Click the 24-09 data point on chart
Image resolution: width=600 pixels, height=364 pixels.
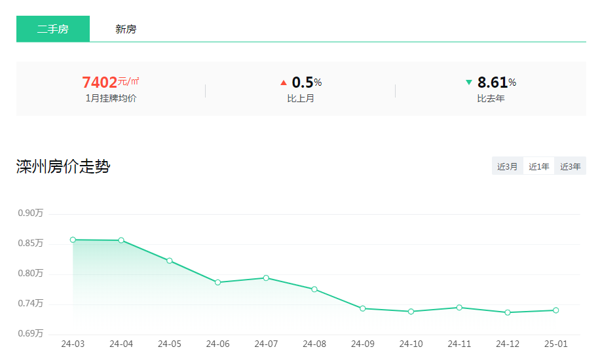point(363,308)
